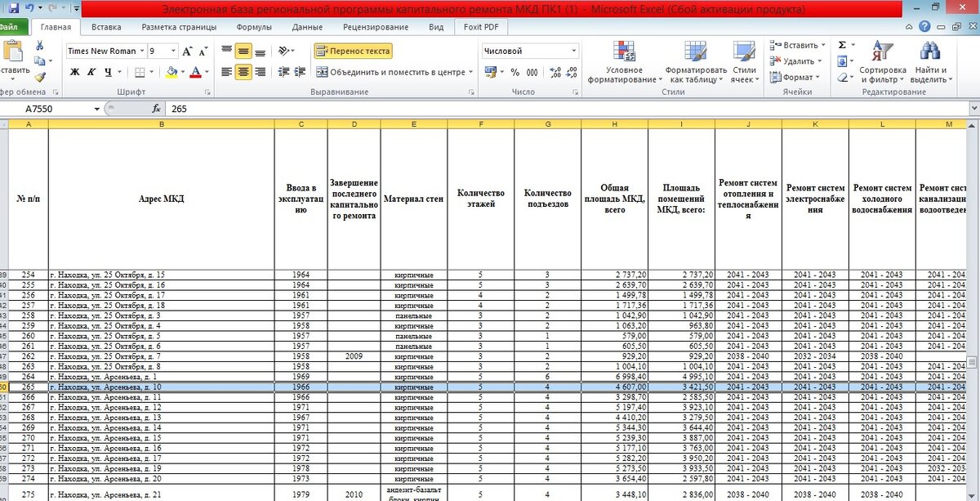Toggle Bold formatting (Ж)
This screenshot has width=980, height=501.
click(74, 72)
